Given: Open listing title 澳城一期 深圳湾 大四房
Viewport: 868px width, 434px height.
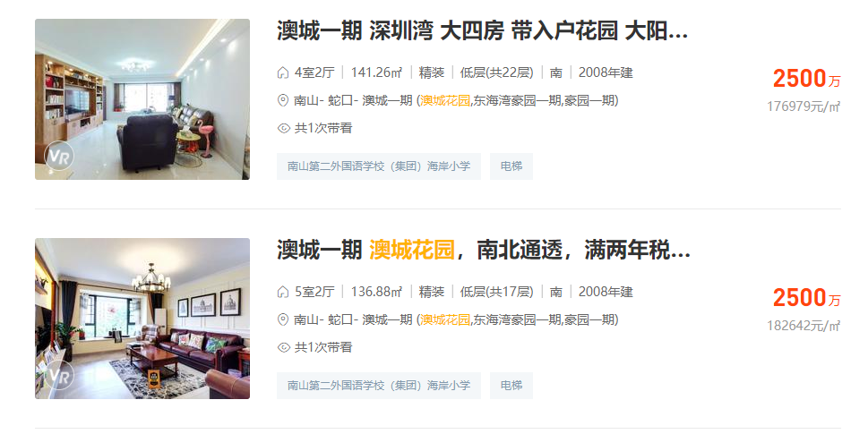Looking at the screenshot, I should point(482,30).
